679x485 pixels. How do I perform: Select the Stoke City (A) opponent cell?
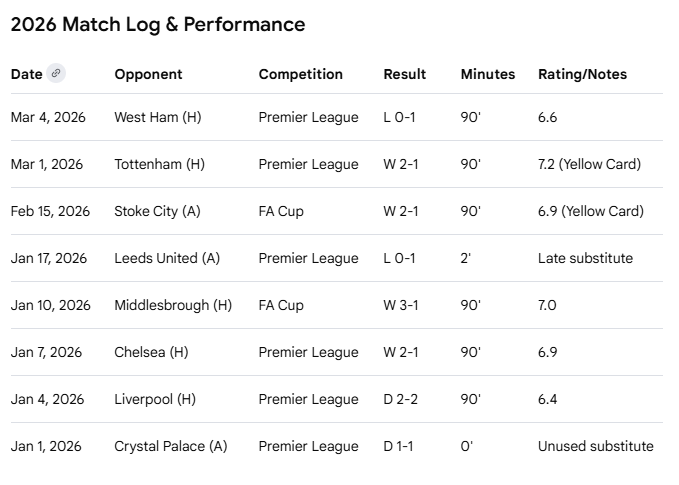point(158,211)
